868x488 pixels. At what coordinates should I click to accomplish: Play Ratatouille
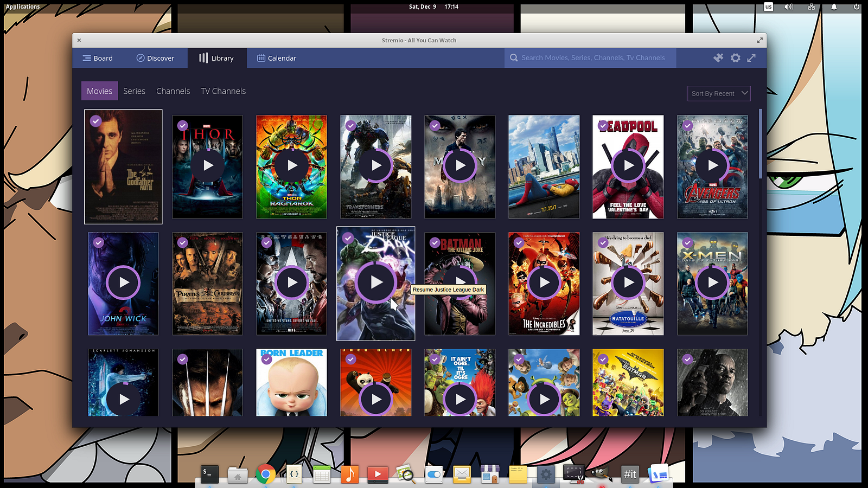coord(628,282)
